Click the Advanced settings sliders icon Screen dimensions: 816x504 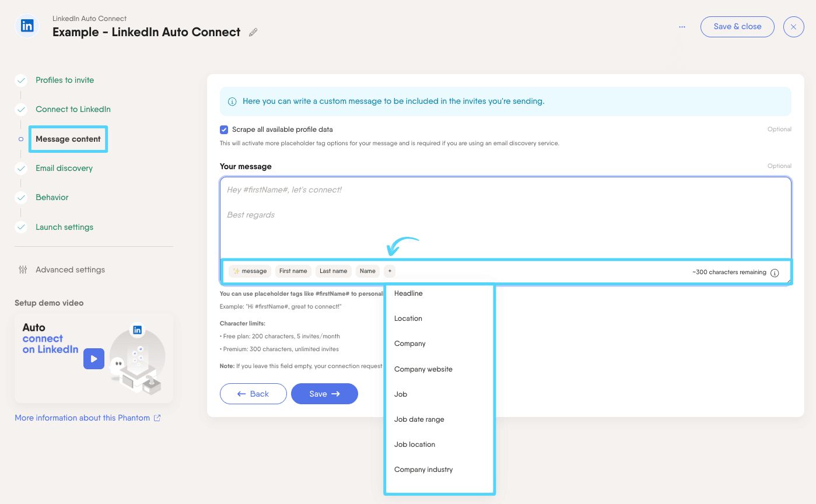pos(23,269)
